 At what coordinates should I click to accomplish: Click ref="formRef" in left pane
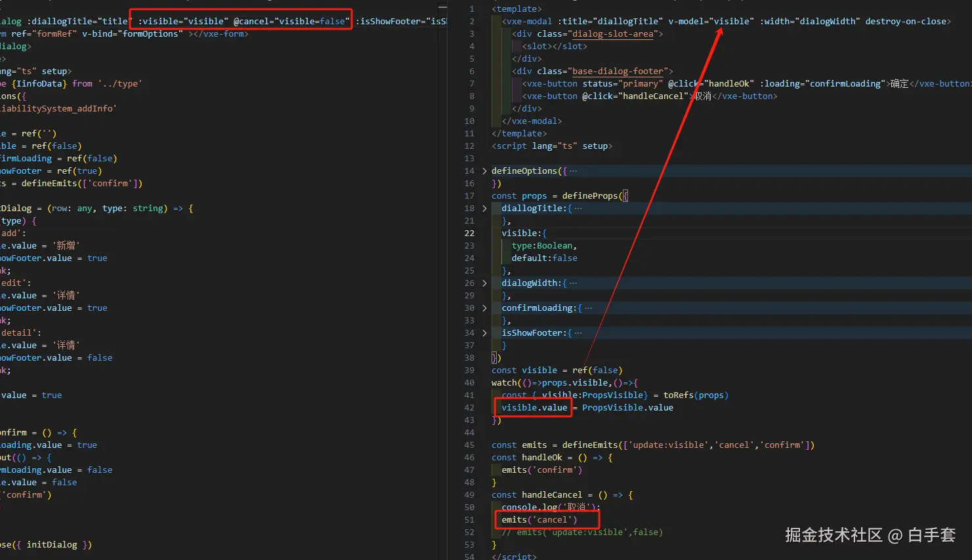coord(44,34)
